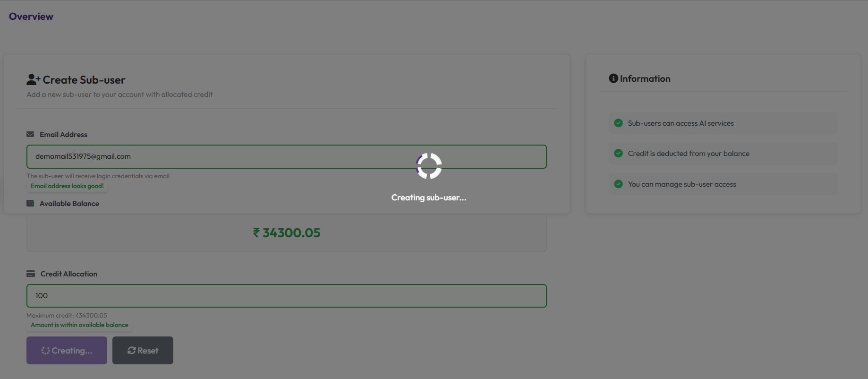Click check icon for manage sub-user access
Viewport: 868px width, 379px height.
coord(618,184)
